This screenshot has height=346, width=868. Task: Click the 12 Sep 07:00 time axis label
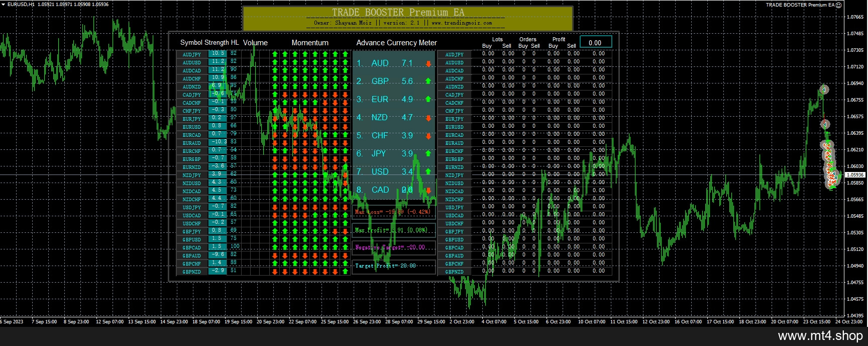pyautogui.click(x=110, y=322)
